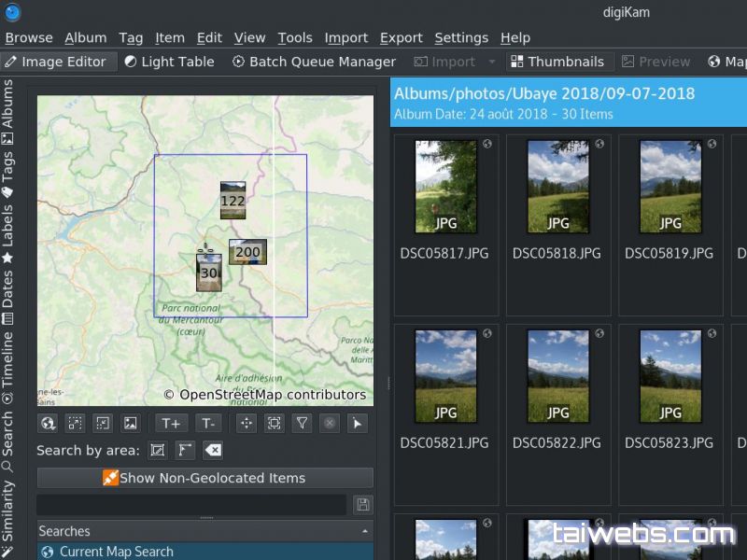The height and width of the screenshot is (560, 747).
Task: Click the search name input field
Action: (191, 504)
